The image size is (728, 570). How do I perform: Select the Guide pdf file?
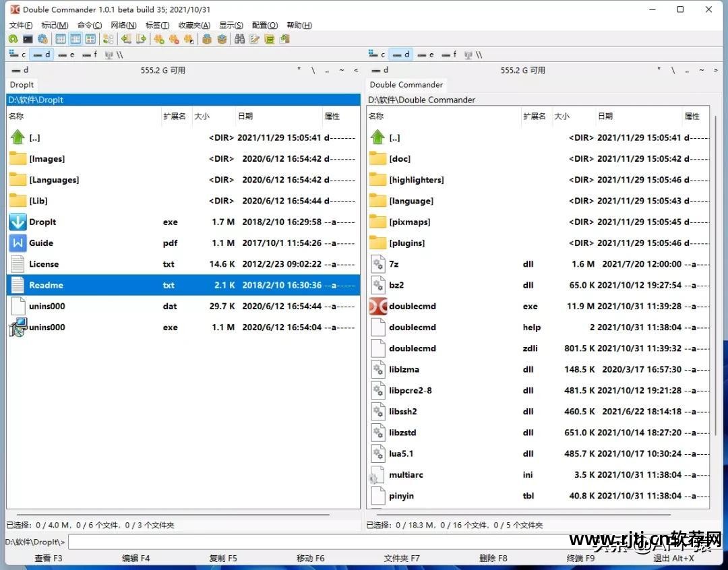[183, 243]
